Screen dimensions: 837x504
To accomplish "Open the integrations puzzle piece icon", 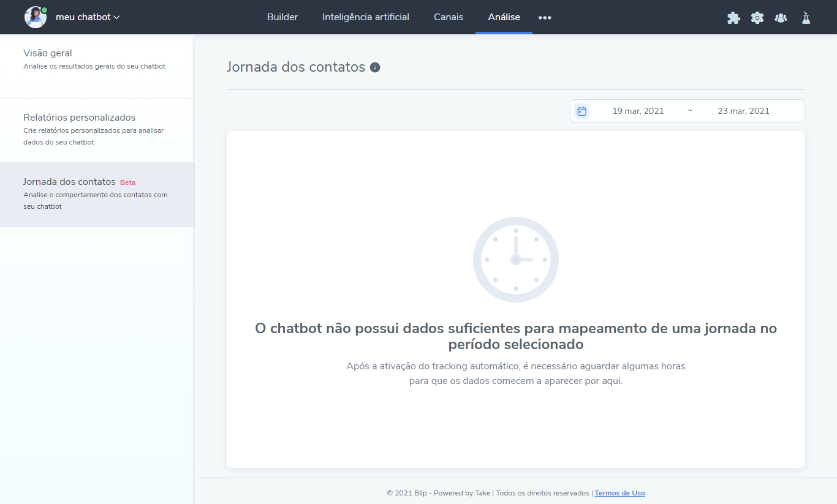I will pyautogui.click(x=733, y=17).
